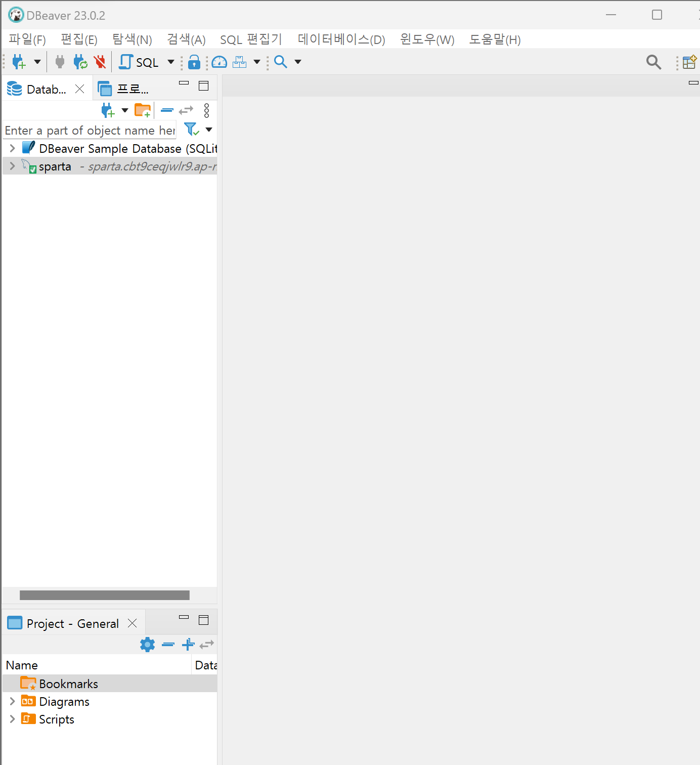Open dropdown arrow left of the blue magnifier
Image resolution: width=700 pixels, height=765 pixels.
[257, 62]
